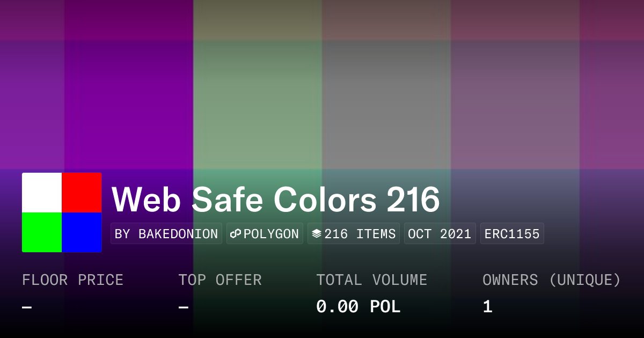
Task: Click the TOTAL VOLUME label
Action: (371, 280)
